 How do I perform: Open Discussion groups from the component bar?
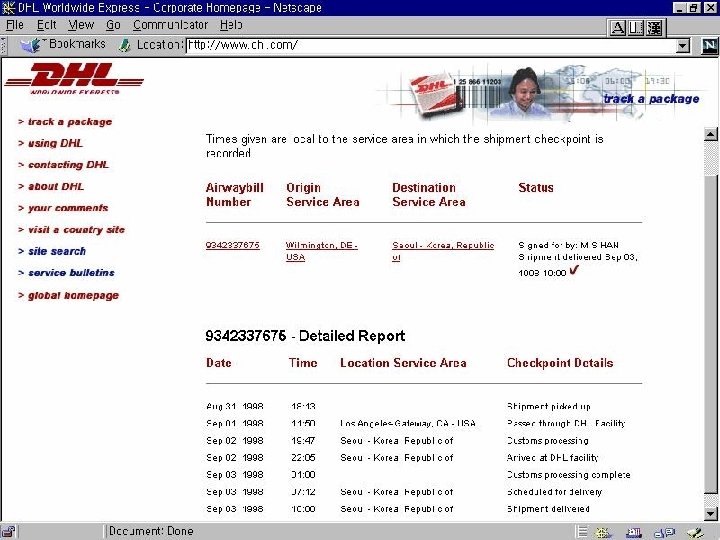pos(664,532)
